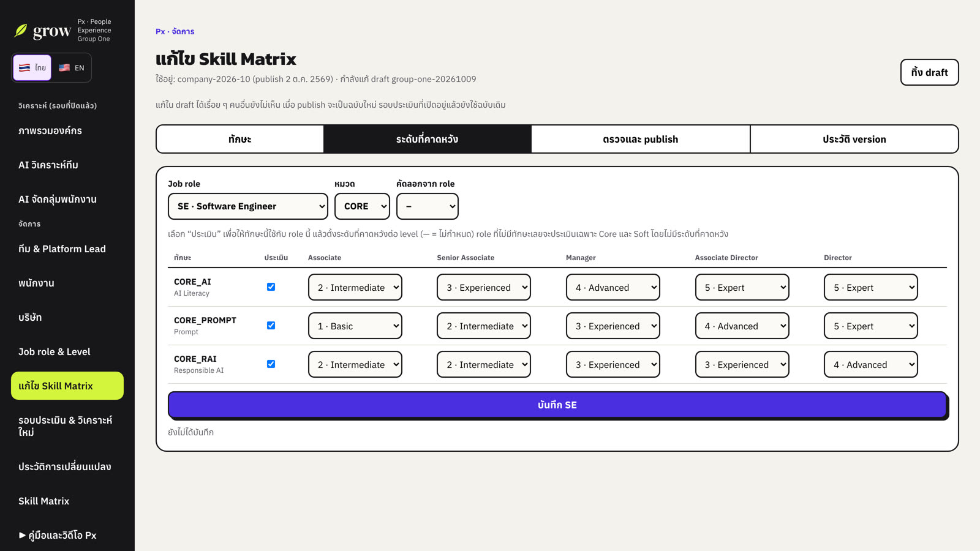Screen dimensions: 980x551
Task: Open CORE_RAI Associate level dropdown
Action: tap(355, 364)
